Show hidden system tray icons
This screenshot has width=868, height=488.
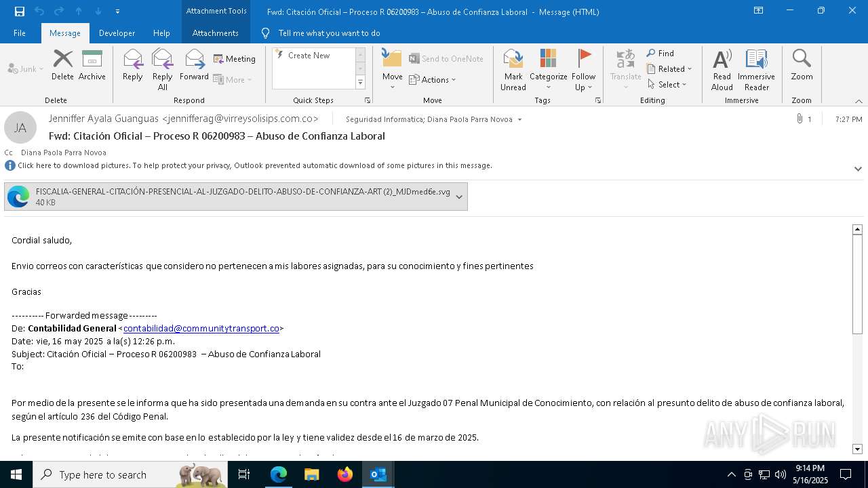(731, 474)
